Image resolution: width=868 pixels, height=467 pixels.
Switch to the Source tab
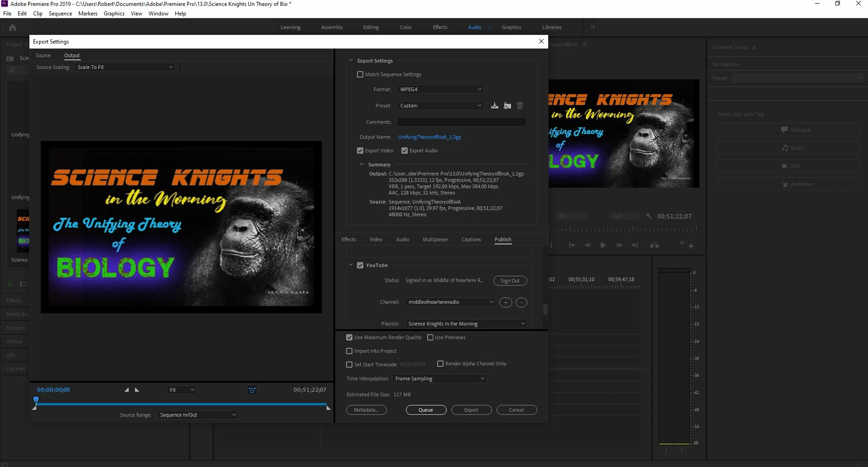43,55
